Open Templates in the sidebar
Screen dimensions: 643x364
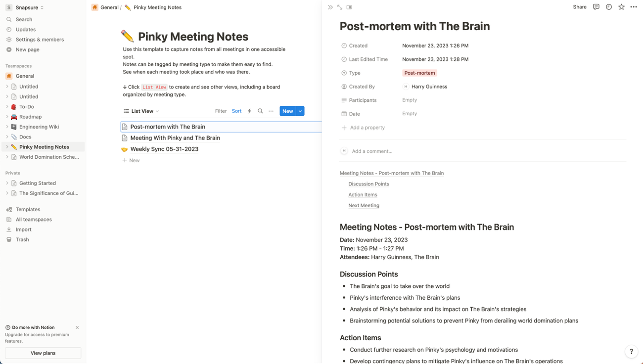pos(28,209)
